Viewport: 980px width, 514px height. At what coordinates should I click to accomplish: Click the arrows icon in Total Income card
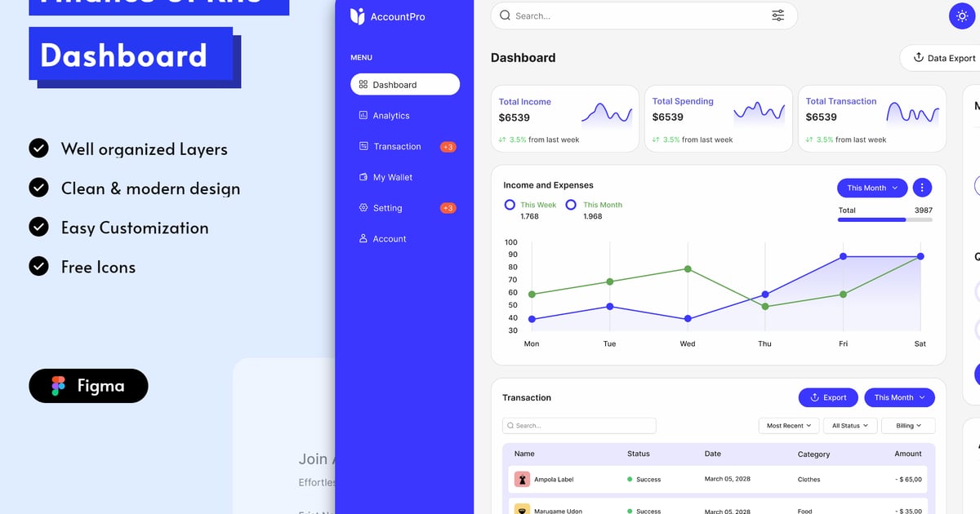tap(502, 140)
